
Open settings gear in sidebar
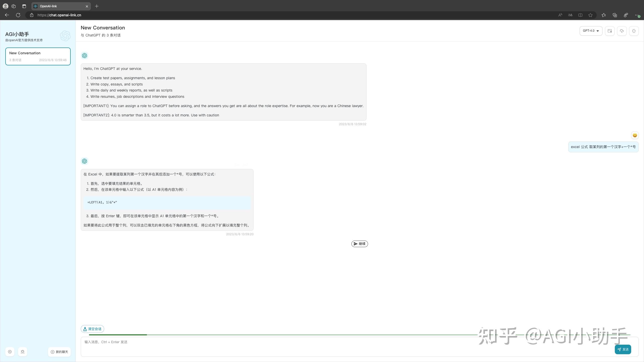click(x=10, y=352)
